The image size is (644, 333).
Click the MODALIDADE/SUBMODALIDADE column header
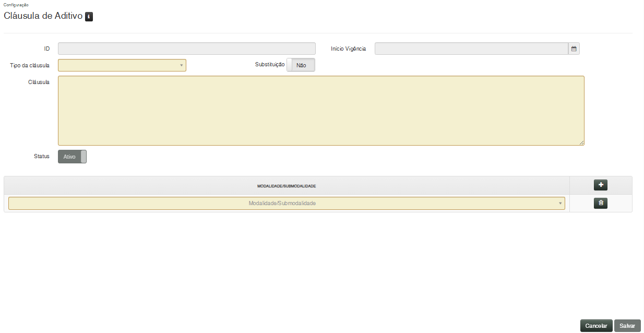287,186
